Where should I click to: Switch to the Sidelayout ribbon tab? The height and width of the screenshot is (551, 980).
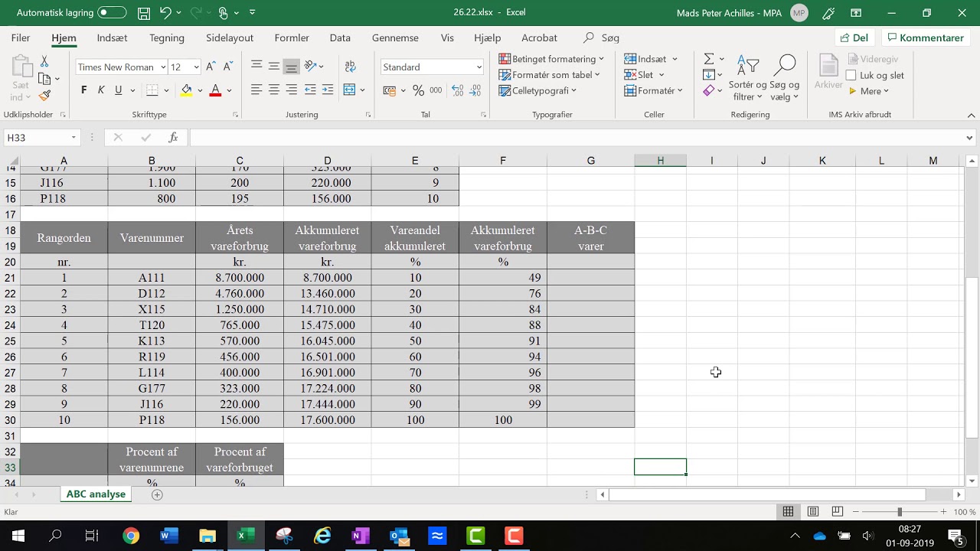(x=230, y=37)
